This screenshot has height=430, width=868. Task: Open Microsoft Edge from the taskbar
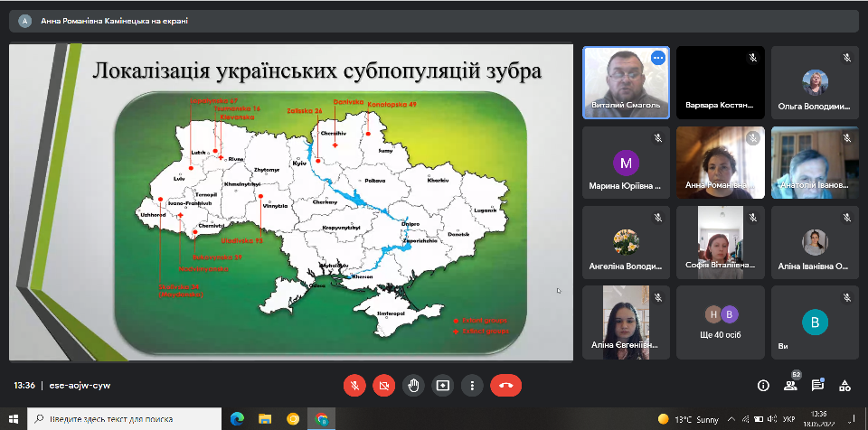237,419
